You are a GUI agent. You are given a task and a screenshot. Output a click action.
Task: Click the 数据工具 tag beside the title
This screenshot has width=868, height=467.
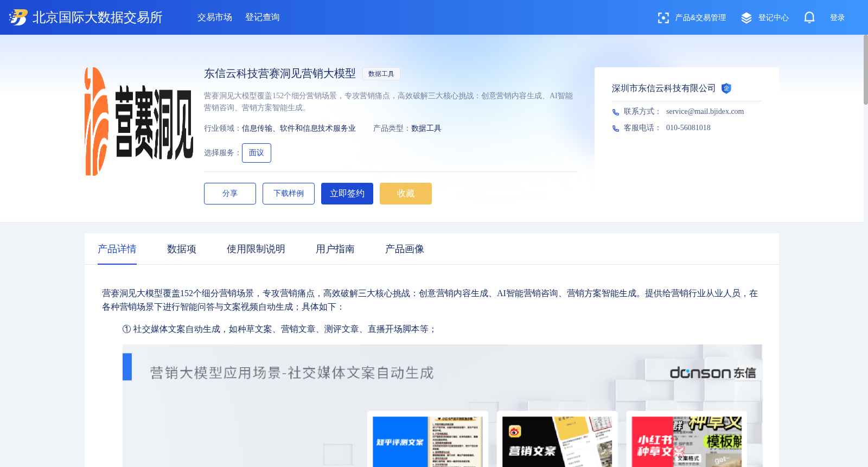(381, 74)
